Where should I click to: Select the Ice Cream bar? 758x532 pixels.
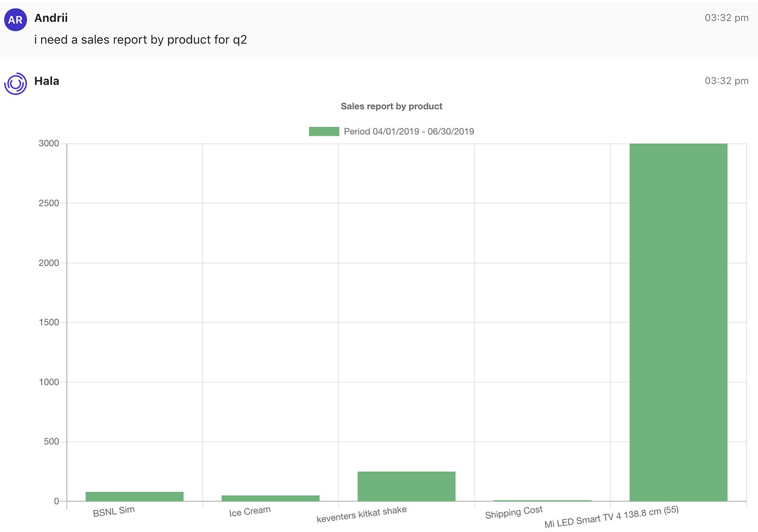pos(271,498)
